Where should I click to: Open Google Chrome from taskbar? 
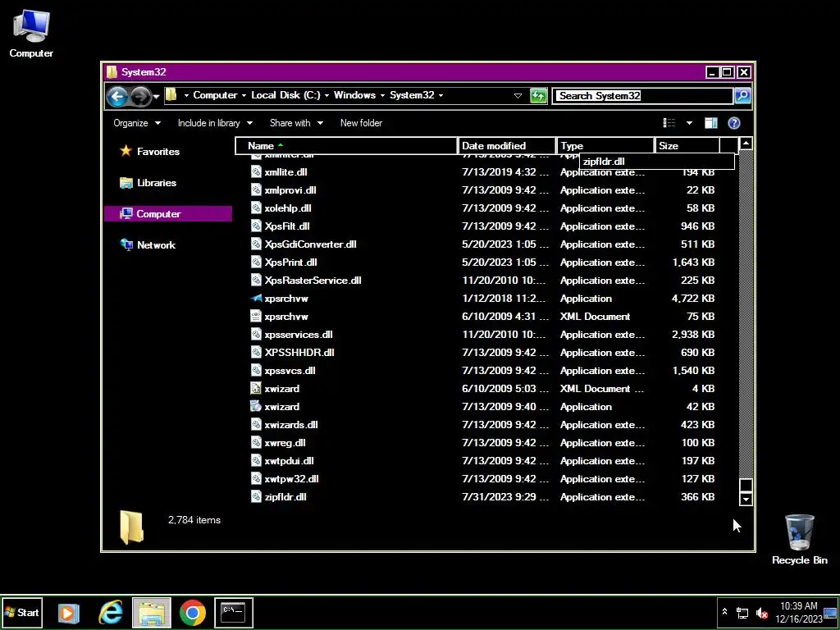[193, 612]
